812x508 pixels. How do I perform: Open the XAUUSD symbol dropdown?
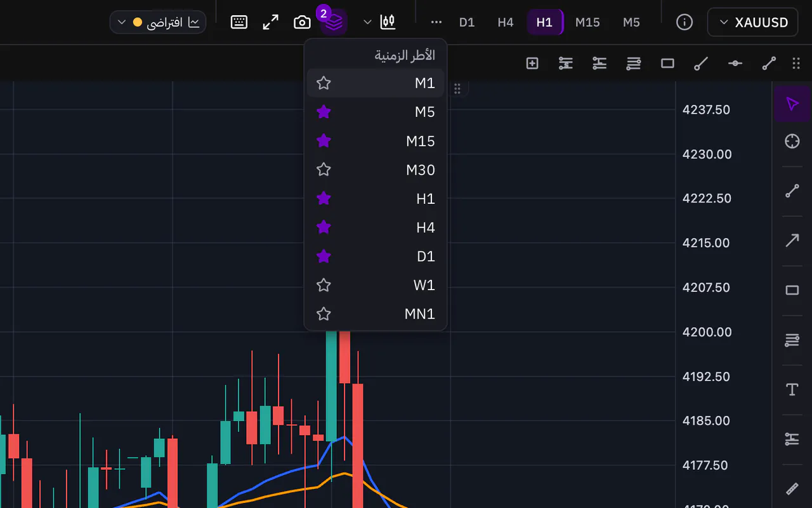click(x=753, y=22)
